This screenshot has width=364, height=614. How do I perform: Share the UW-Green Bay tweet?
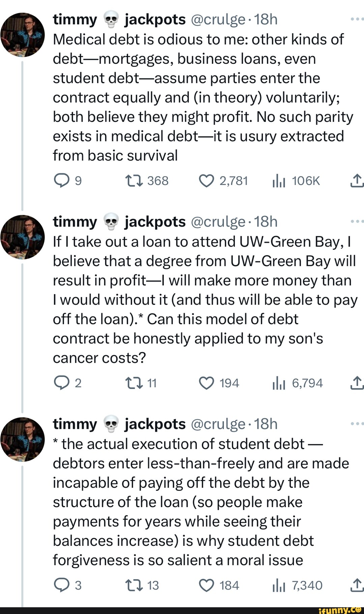point(357,383)
